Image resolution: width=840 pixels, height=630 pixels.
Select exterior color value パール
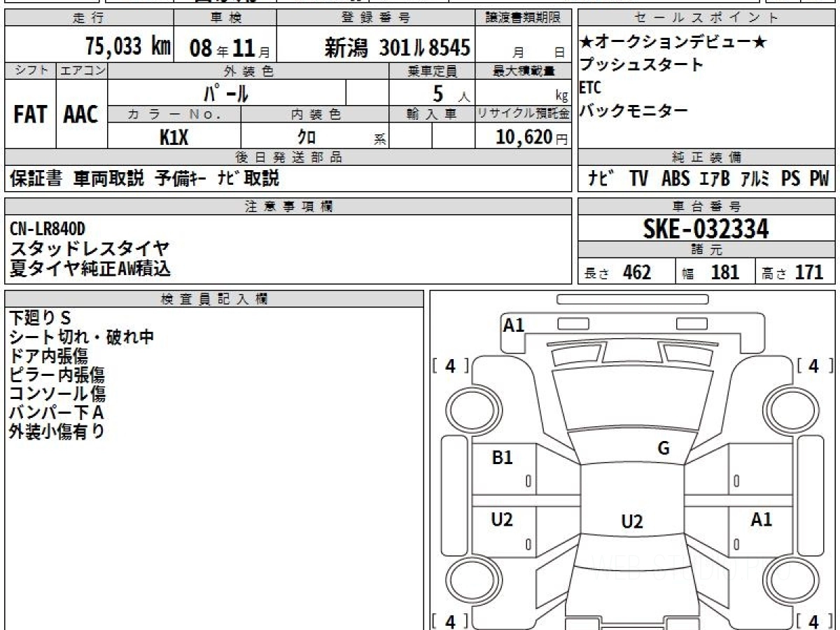(x=226, y=92)
